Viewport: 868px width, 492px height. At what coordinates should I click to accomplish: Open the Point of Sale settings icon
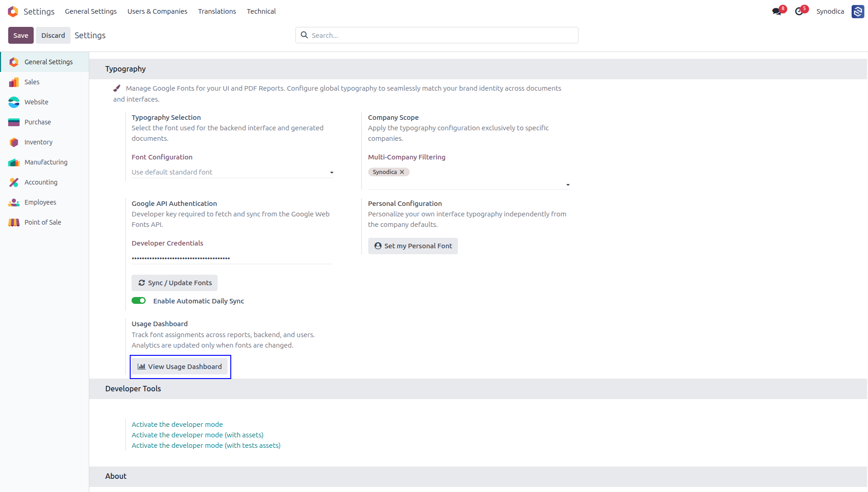(x=14, y=222)
